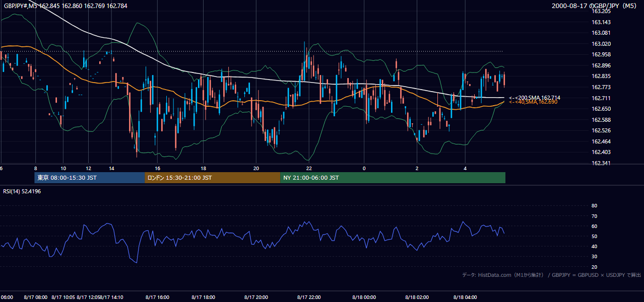Click RSI scale level 20
Viewport: 644px width, 302px height.
594,267
